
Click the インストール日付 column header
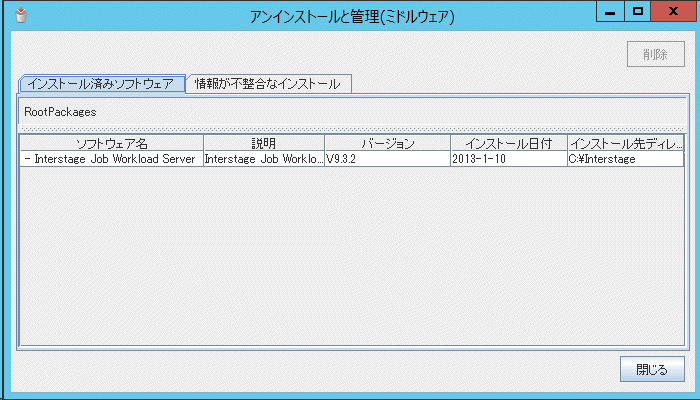(509, 143)
